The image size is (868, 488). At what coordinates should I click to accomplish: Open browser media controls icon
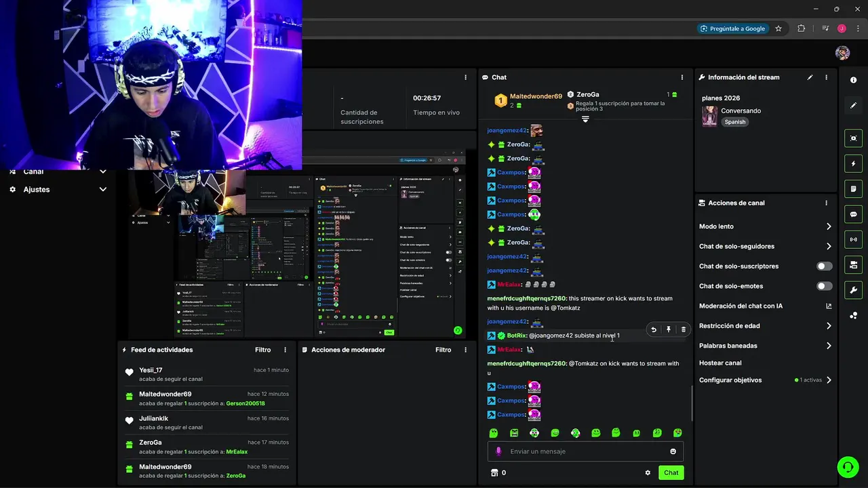825,28
